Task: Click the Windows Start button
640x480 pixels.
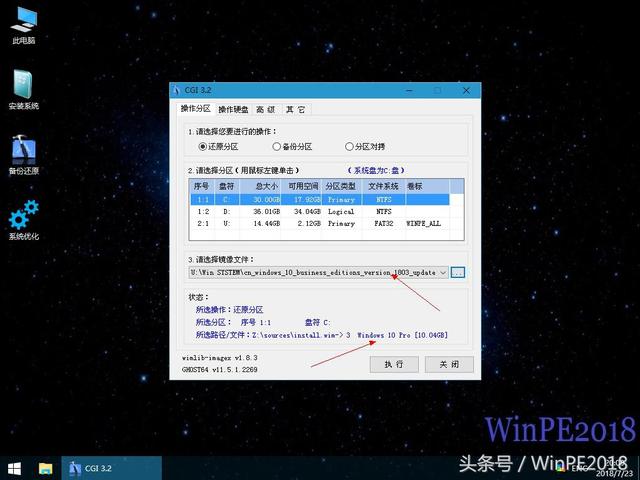Action: (15, 468)
